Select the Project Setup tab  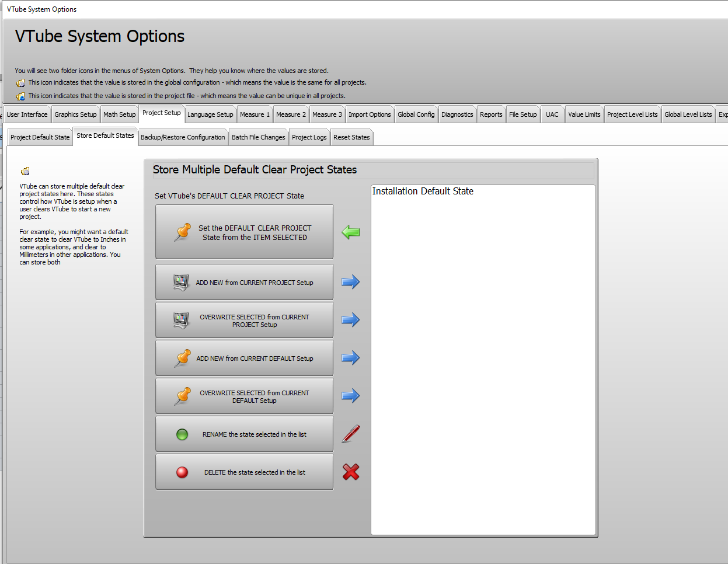(162, 113)
